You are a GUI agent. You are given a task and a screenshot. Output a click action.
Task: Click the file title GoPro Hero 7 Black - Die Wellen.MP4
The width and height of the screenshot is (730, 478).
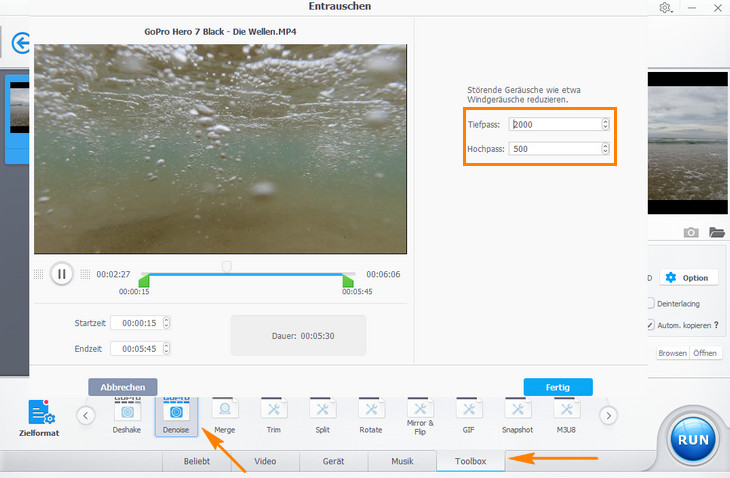tap(220, 32)
